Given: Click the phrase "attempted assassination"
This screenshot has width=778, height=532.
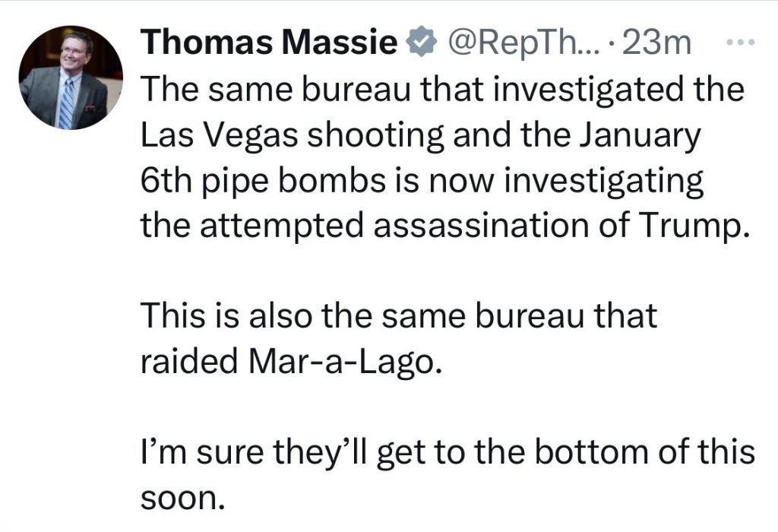Looking at the screenshot, I should (410, 226).
